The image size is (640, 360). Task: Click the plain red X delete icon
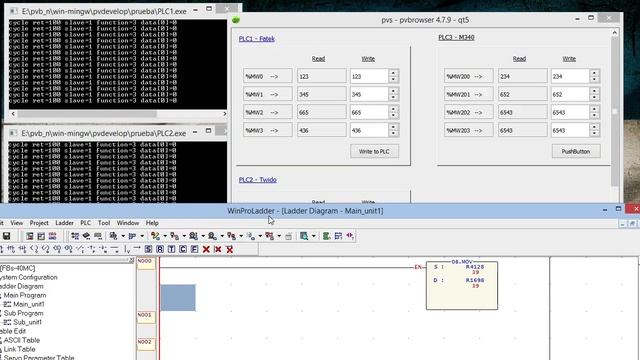click(x=206, y=249)
